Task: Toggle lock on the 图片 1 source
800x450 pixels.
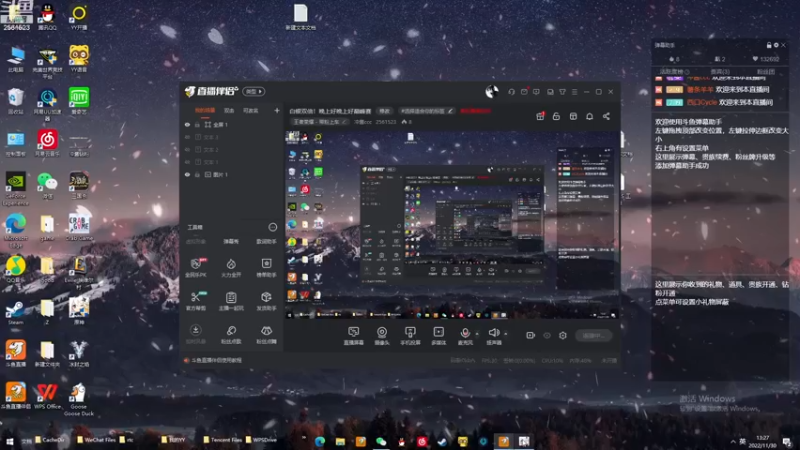Action: tap(197, 174)
